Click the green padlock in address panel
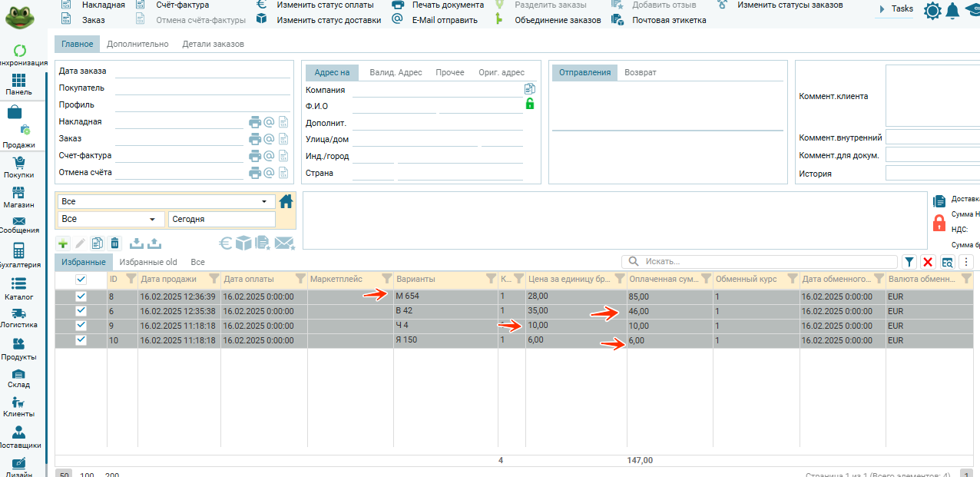 click(529, 104)
